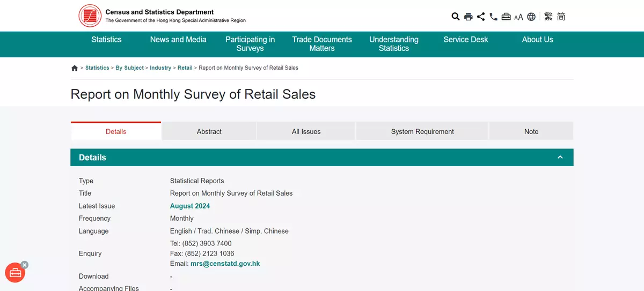Open Understanding Statistics menu
The image size is (644, 291).
[394, 44]
